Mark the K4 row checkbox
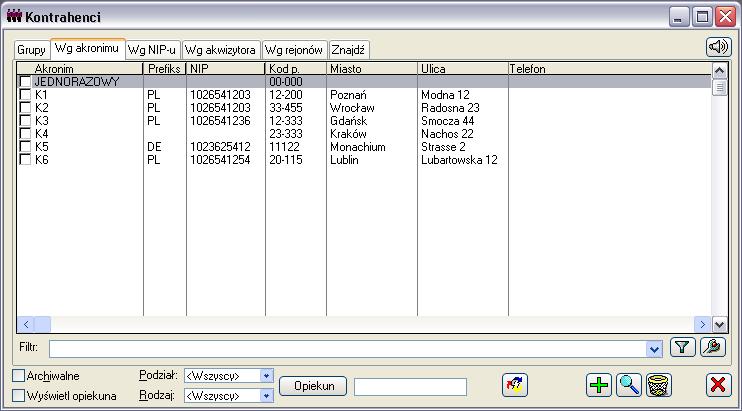 click(25, 134)
